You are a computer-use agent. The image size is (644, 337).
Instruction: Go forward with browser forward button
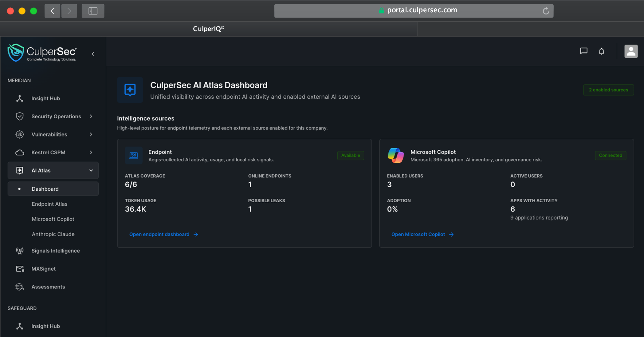69,11
